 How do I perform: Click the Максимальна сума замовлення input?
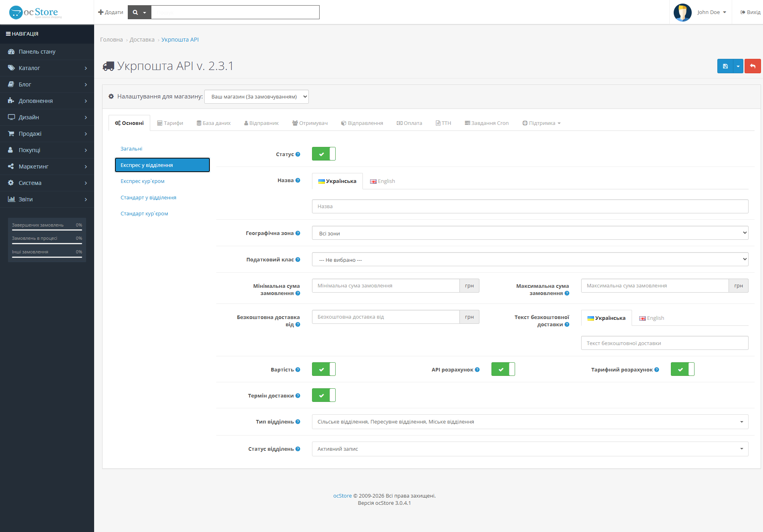[x=655, y=285]
